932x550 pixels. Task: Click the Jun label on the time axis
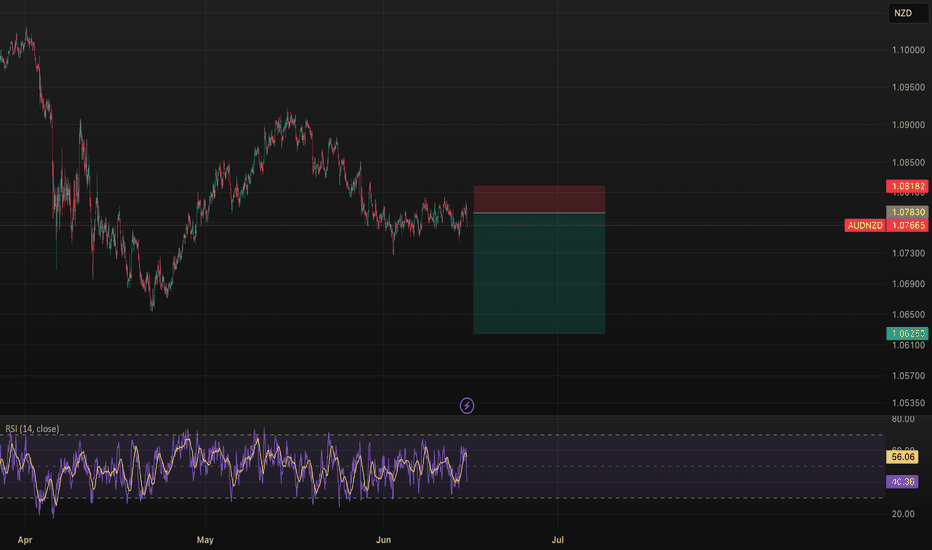tap(383, 540)
